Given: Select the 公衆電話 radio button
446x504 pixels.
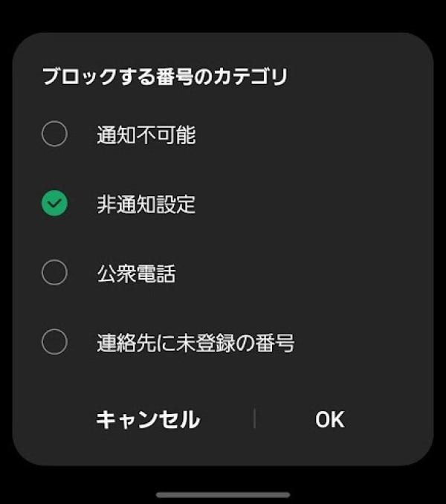Looking at the screenshot, I should coord(54,273).
